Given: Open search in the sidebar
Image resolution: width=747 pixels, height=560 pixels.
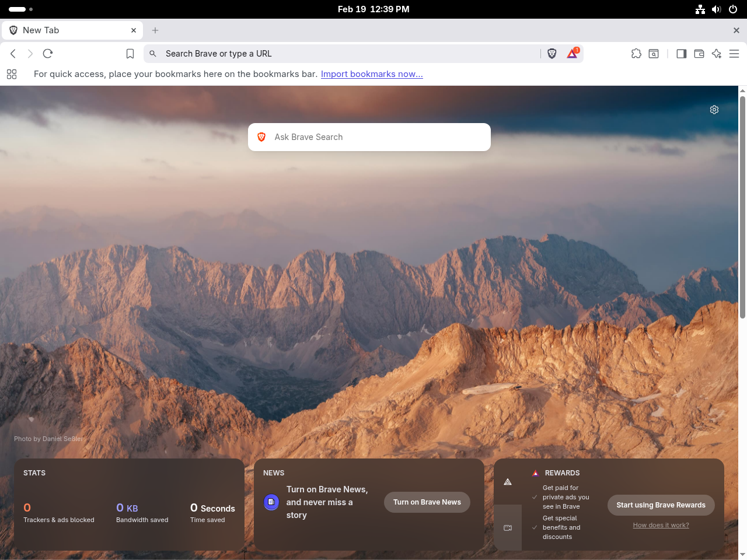Looking at the screenshot, I should pos(653,53).
